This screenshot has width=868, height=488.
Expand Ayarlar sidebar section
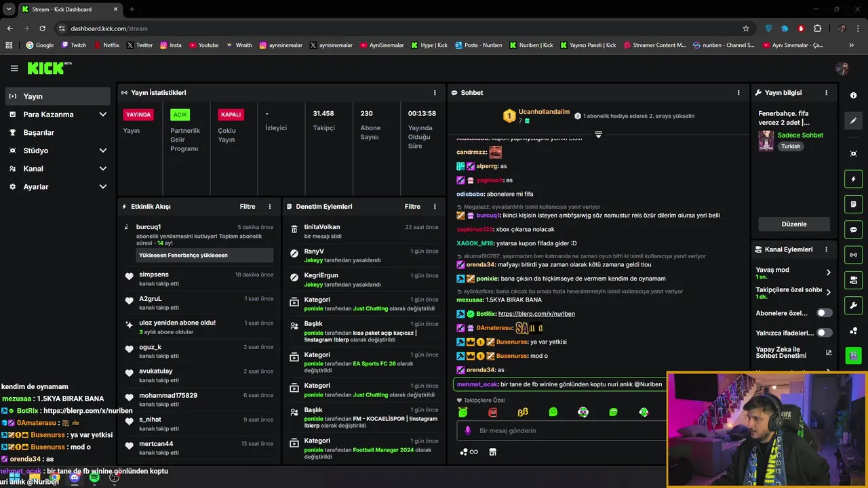(x=103, y=187)
